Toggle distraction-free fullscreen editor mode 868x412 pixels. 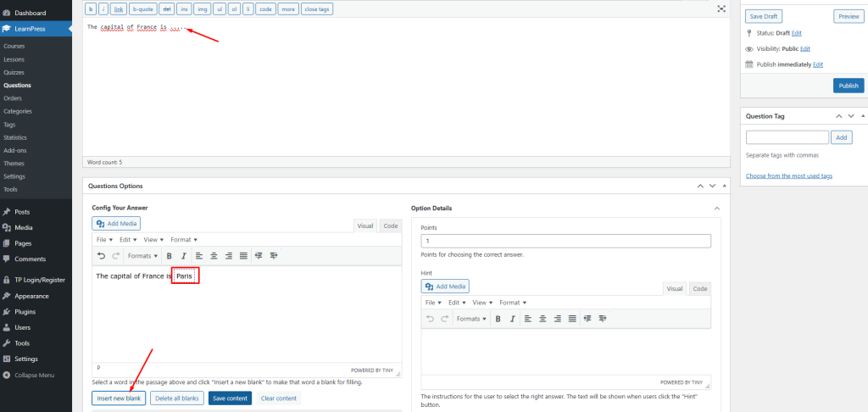pyautogui.click(x=721, y=8)
